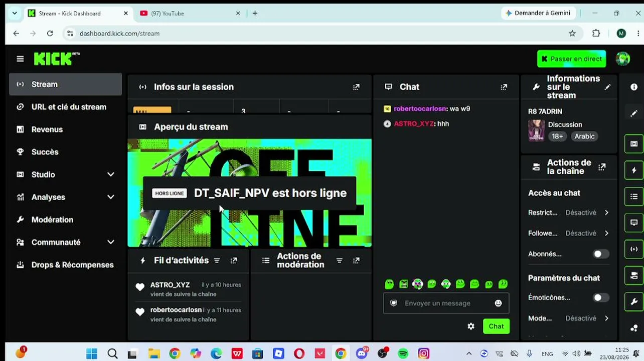
Task: Open the Modération page
Action: [x=65, y=220]
